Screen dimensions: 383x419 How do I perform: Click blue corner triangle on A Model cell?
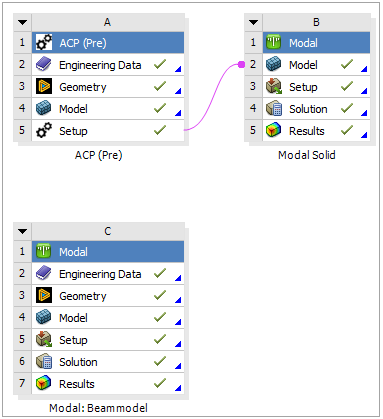pos(178,113)
